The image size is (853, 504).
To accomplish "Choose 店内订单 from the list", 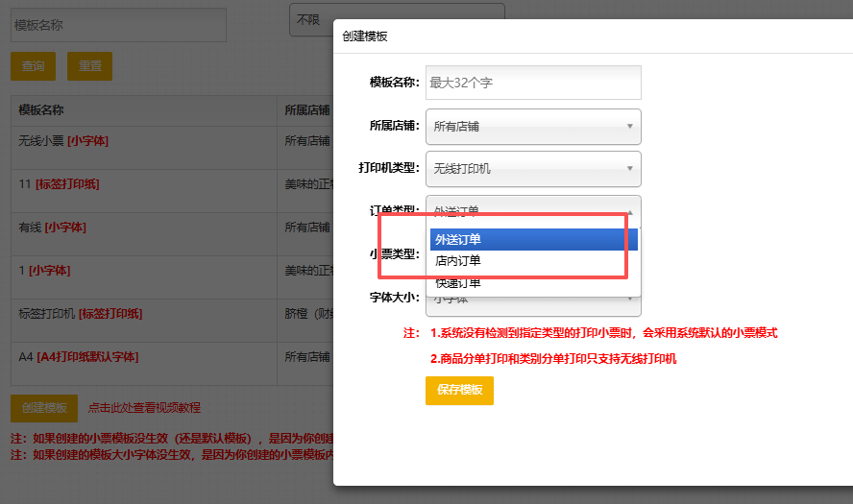I will pyautogui.click(x=533, y=261).
